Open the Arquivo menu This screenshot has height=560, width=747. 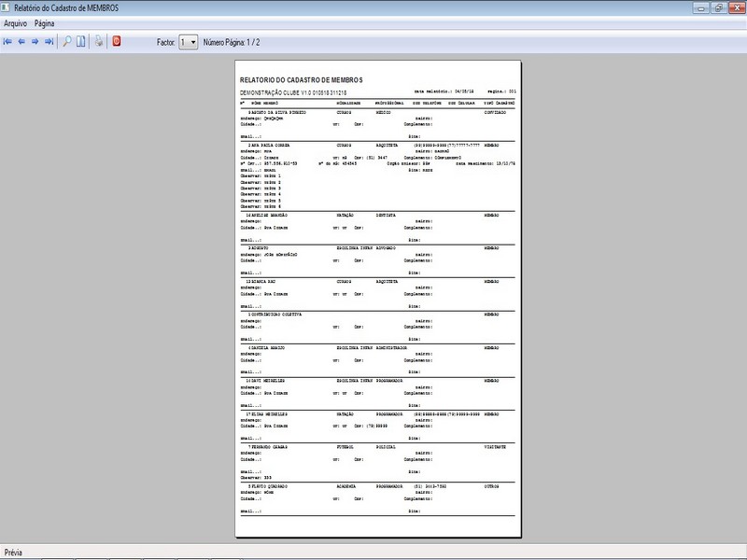15,23
